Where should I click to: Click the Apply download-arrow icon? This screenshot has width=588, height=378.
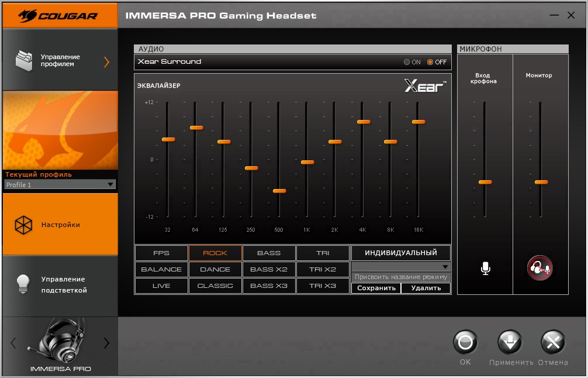tap(510, 342)
